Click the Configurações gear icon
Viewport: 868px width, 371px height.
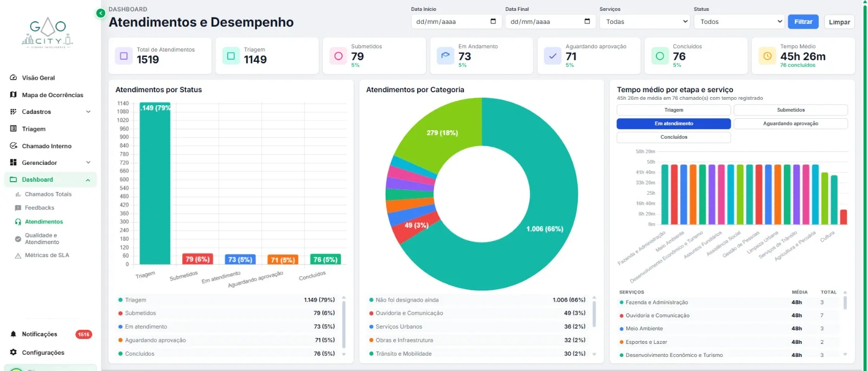point(14,352)
